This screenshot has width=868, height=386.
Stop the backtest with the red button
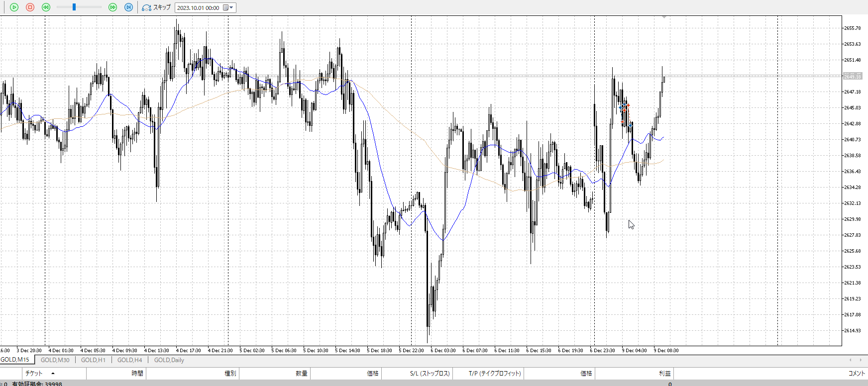pos(30,7)
